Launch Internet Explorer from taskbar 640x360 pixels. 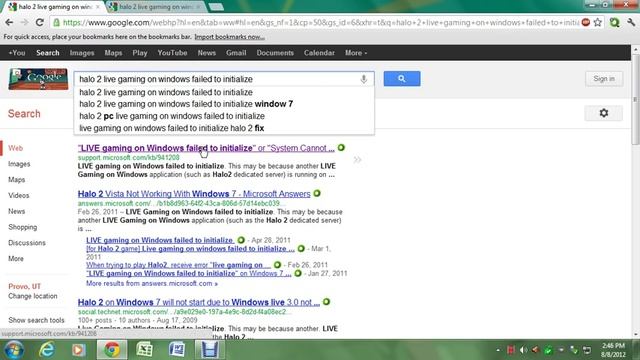47,350
